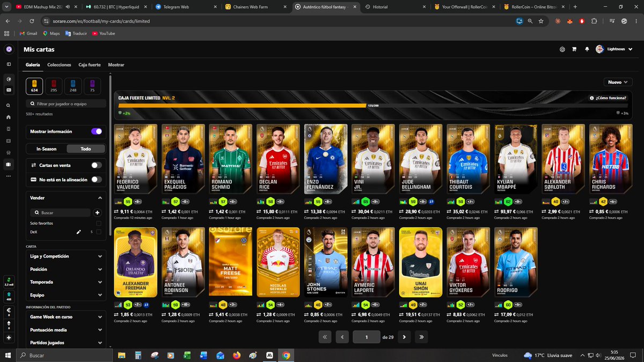Image resolution: width=644 pixels, height=362 pixels.
Task: Toggle Mostrar información switch off
Action: [x=97, y=131]
